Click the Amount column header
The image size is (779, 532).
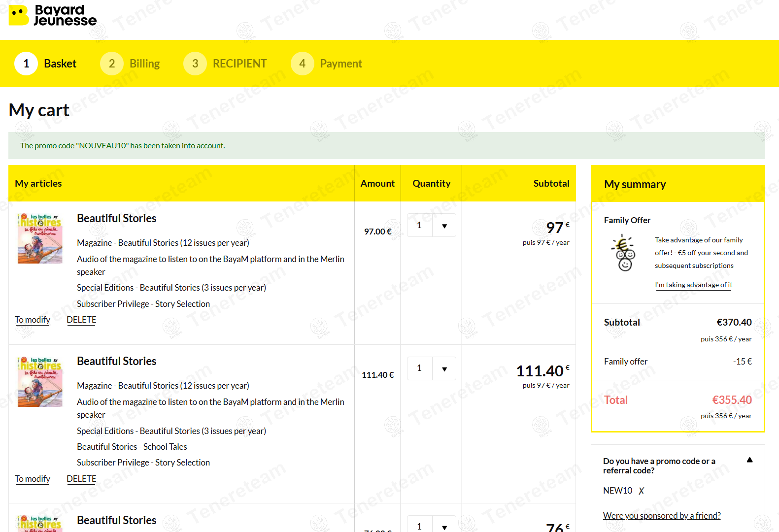tap(377, 183)
